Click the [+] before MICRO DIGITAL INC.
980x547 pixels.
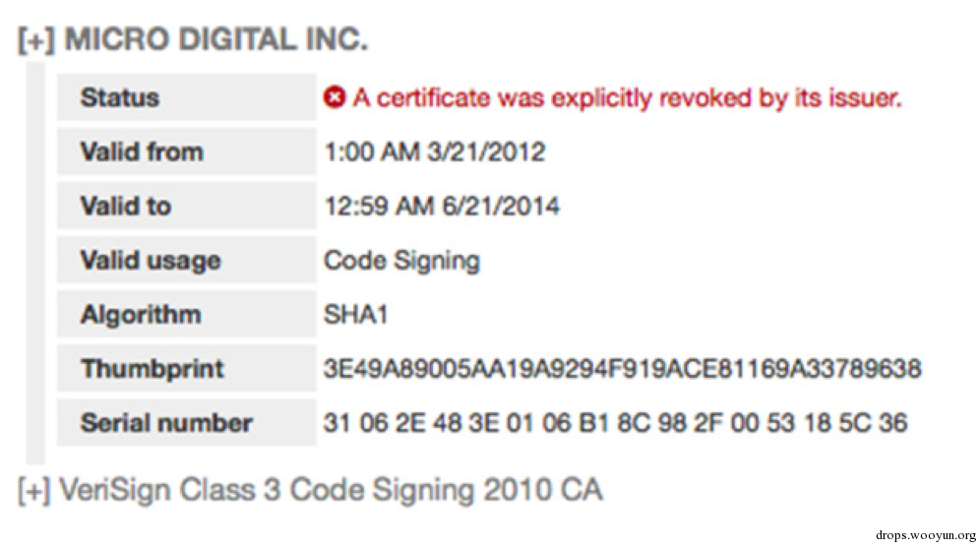[36, 40]
